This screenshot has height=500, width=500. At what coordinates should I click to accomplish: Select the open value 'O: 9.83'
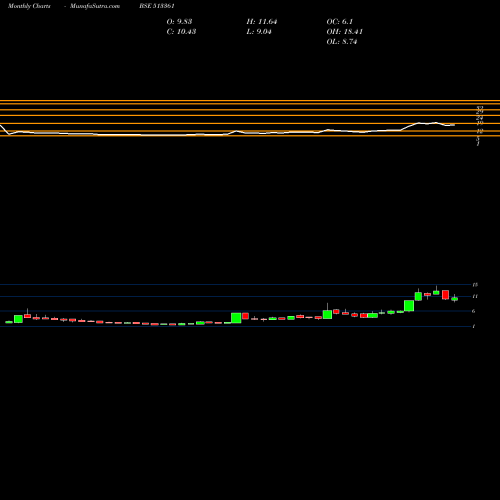coord(179,22)
